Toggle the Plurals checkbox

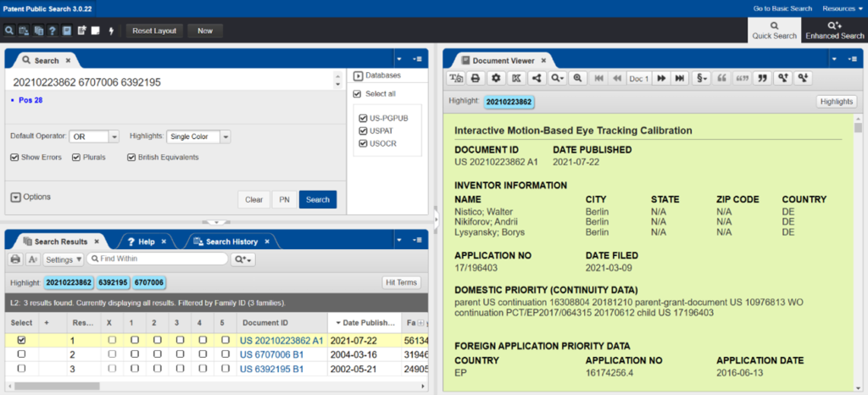(x=76, y=157)
